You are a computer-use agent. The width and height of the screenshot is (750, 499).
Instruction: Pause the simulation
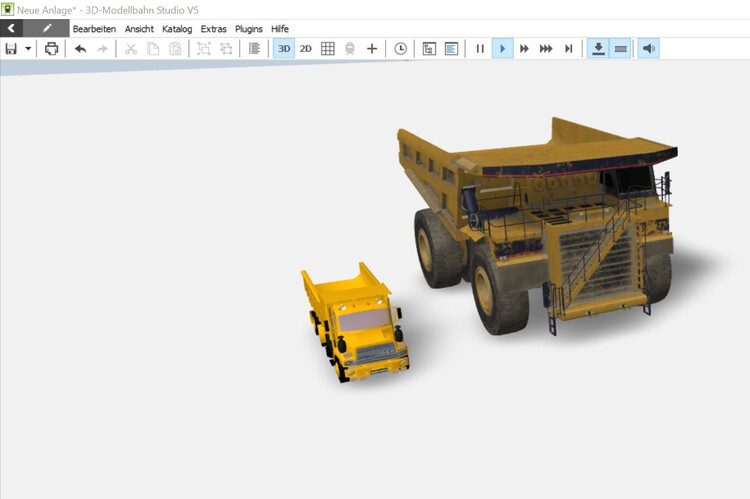(480, 48)
